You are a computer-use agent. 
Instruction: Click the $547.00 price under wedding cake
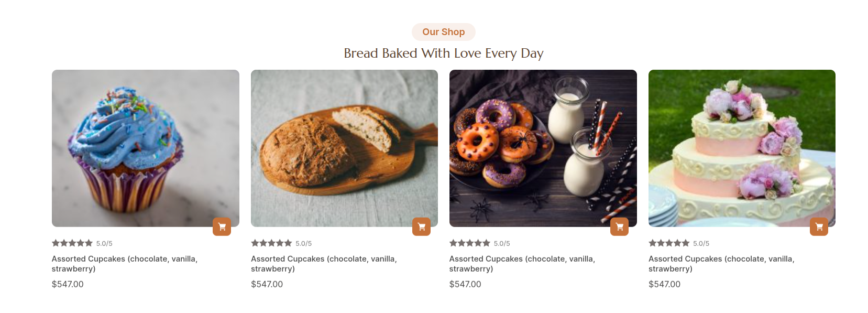(664, 284)
